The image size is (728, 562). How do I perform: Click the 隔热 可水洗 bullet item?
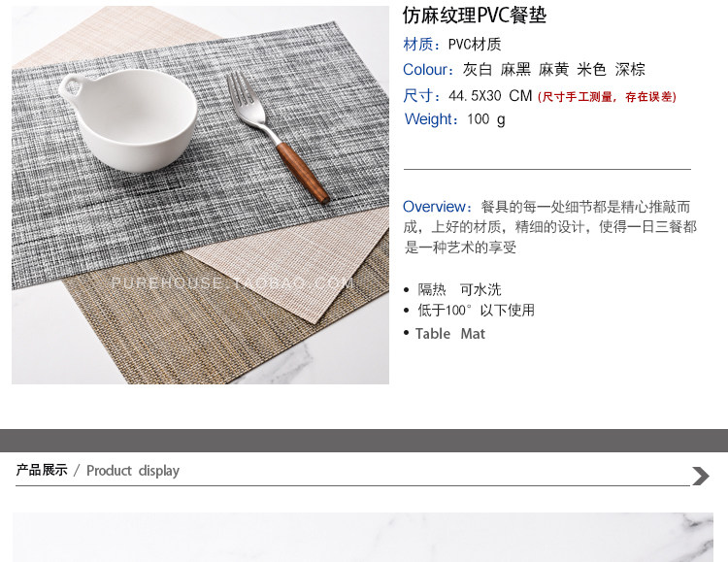(459, 290)
